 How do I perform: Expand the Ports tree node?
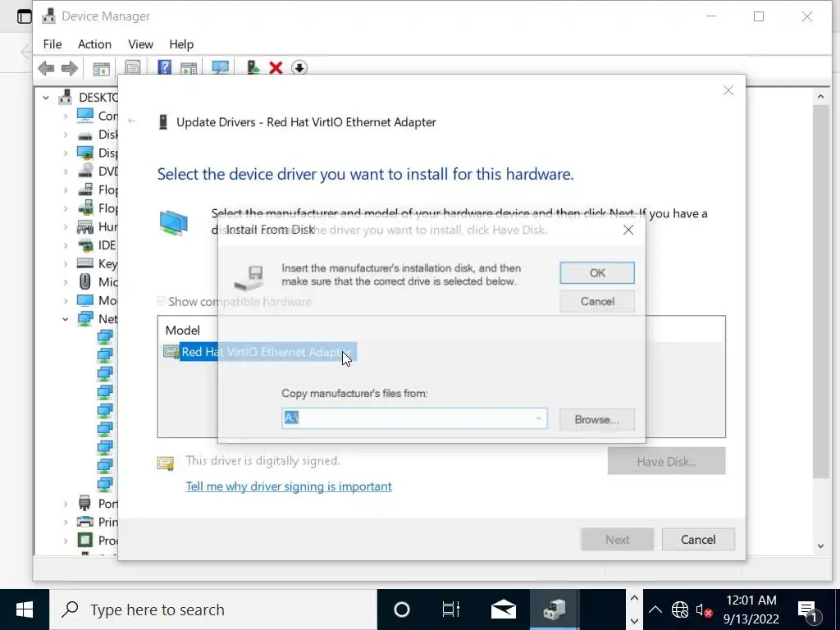coord(66,504)
